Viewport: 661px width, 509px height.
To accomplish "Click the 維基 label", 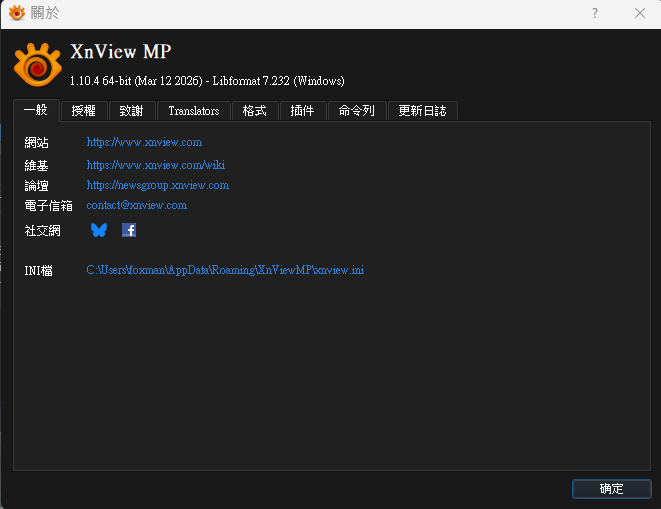I will click(36, 165).
